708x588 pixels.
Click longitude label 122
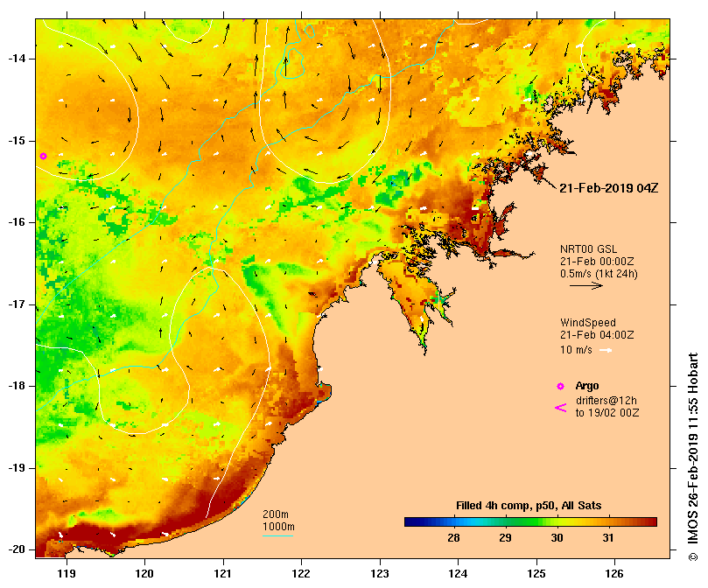coord(301,574)
